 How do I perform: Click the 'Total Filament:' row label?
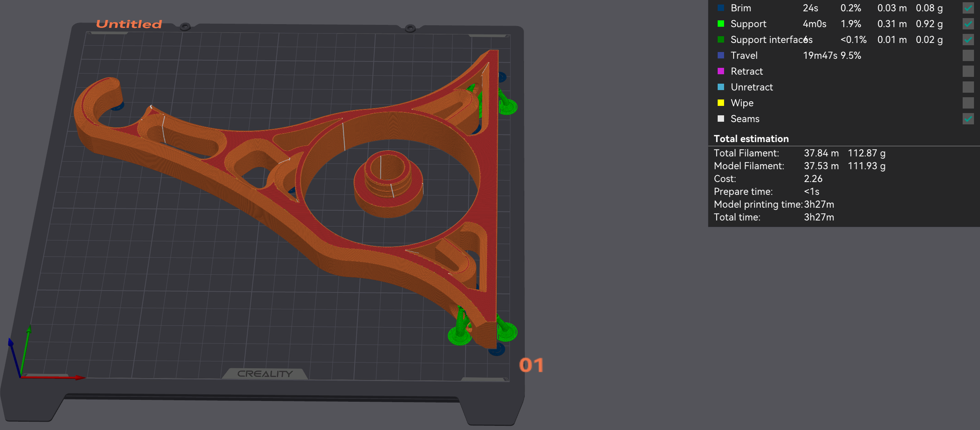(x=746, y=153)
